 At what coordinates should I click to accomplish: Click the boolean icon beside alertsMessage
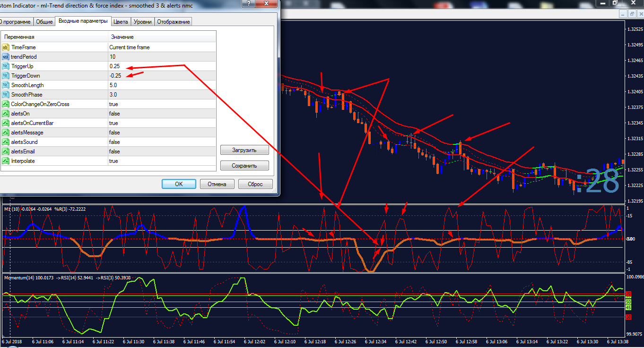[6, 133]
